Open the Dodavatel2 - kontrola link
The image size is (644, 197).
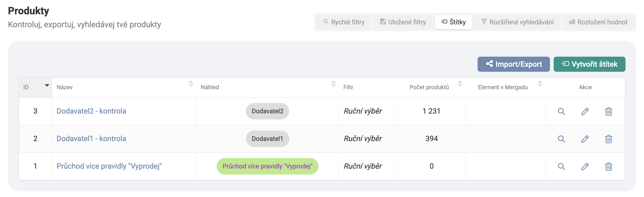tap(91, 111)
